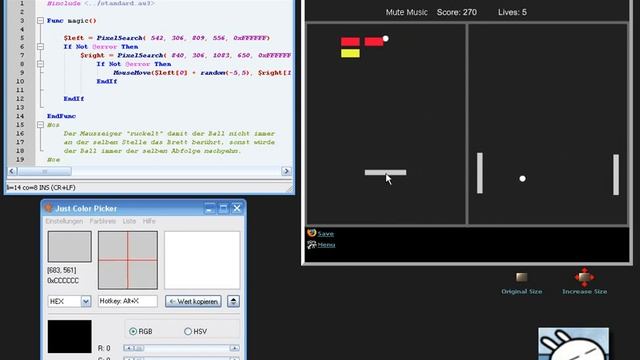The height and width of the screenshot is (360, 640).
Task: Click the horizontal breakout paddle
Action: (x=385, y=172)
